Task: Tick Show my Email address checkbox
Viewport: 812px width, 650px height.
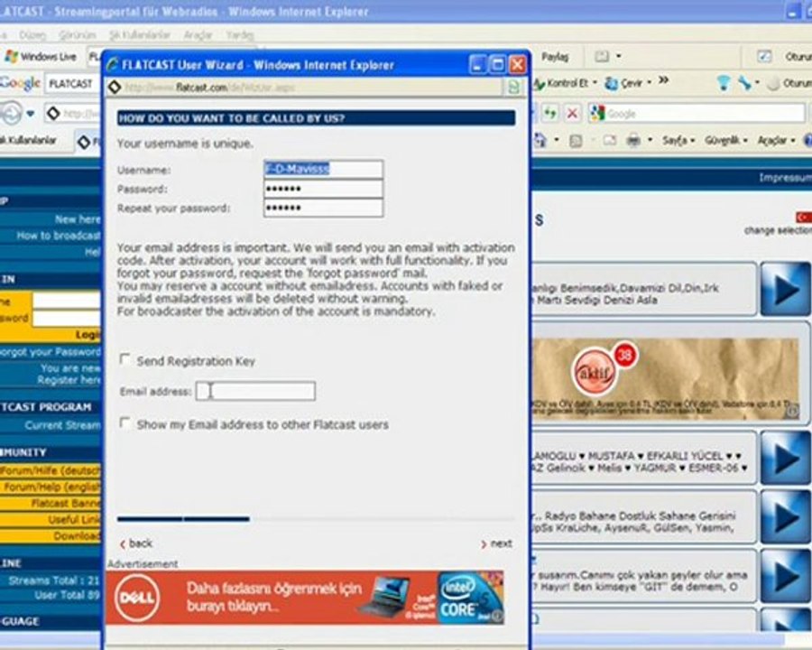Action: click(125, 422)
